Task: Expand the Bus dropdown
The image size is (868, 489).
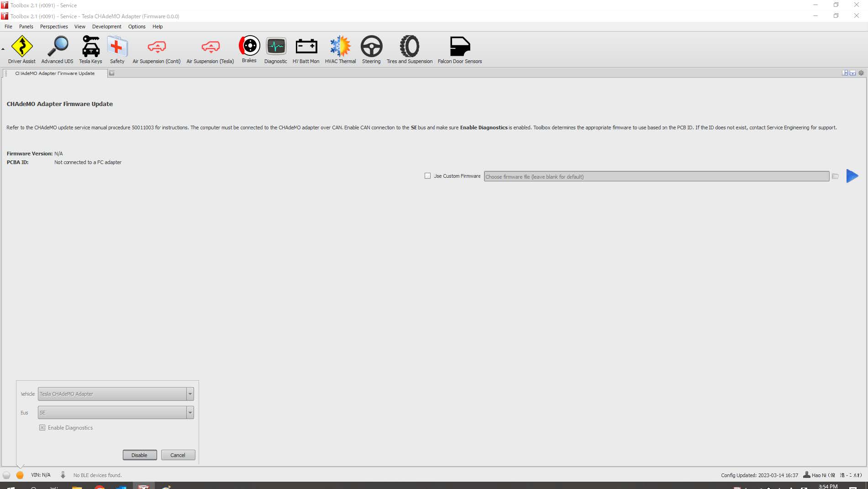Action: (x=190, y=413)
